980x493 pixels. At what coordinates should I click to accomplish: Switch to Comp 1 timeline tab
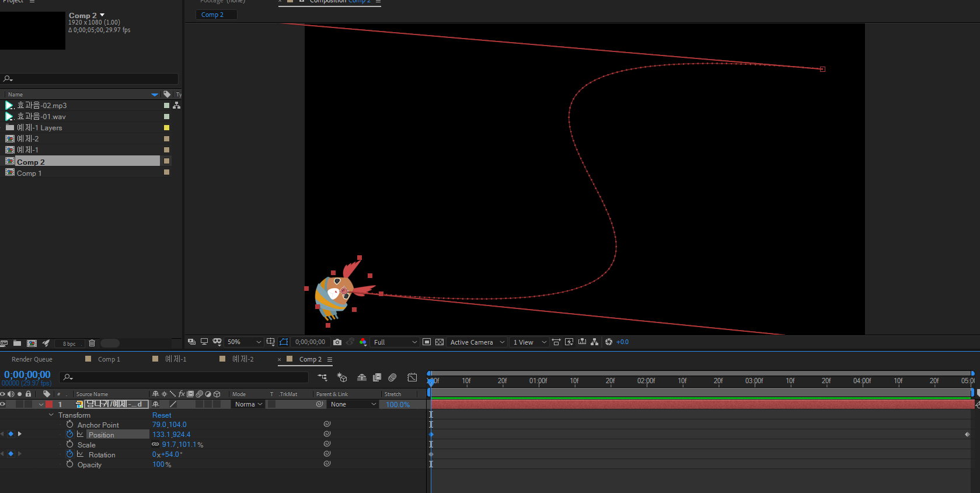coord(109,359)
